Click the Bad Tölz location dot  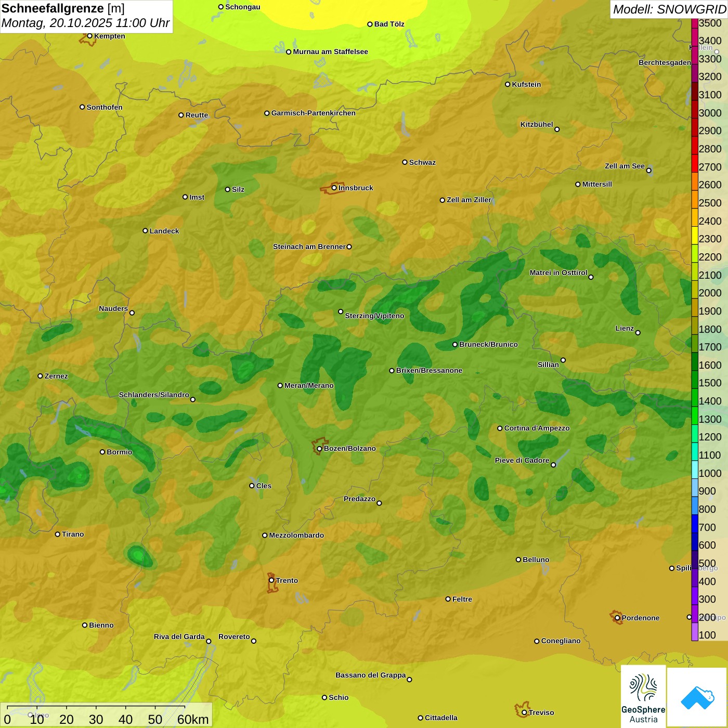370,24
